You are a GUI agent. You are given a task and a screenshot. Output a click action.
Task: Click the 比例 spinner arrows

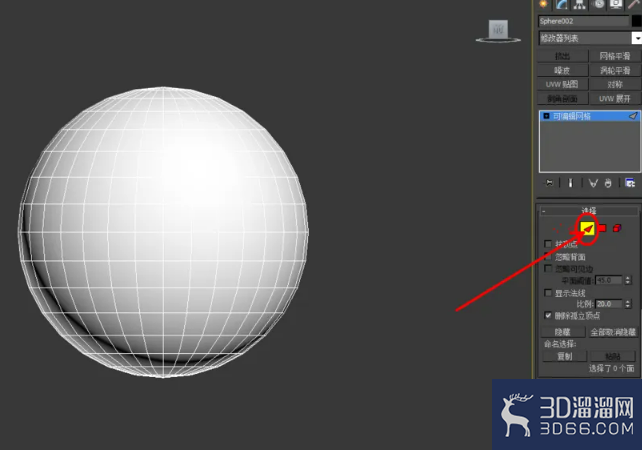click(628, 304)
